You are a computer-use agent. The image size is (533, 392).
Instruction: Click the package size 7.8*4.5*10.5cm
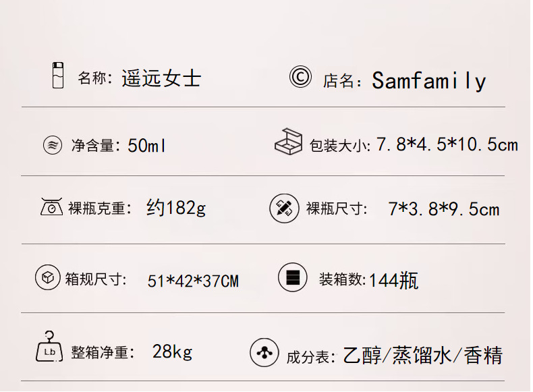(x=447, y=144)
